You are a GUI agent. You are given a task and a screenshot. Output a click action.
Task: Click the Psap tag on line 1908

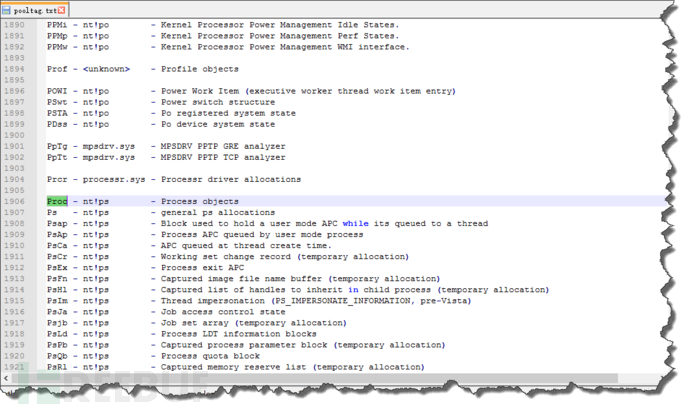coord(57,223)
